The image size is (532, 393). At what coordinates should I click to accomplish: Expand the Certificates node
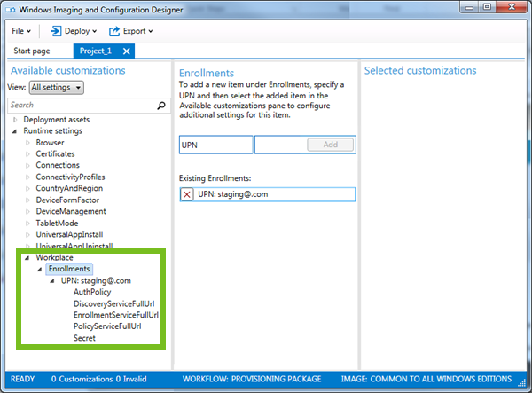(x=27, y=154)
